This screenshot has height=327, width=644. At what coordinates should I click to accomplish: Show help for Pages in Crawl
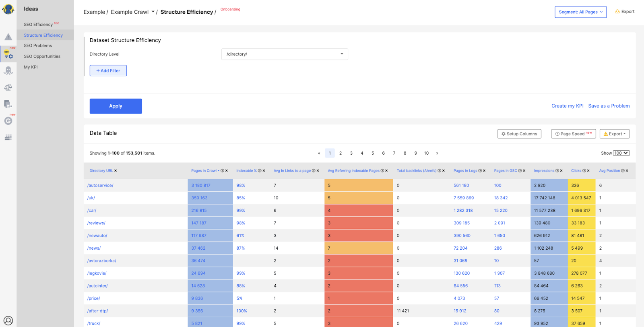click(x=222, y=171)
